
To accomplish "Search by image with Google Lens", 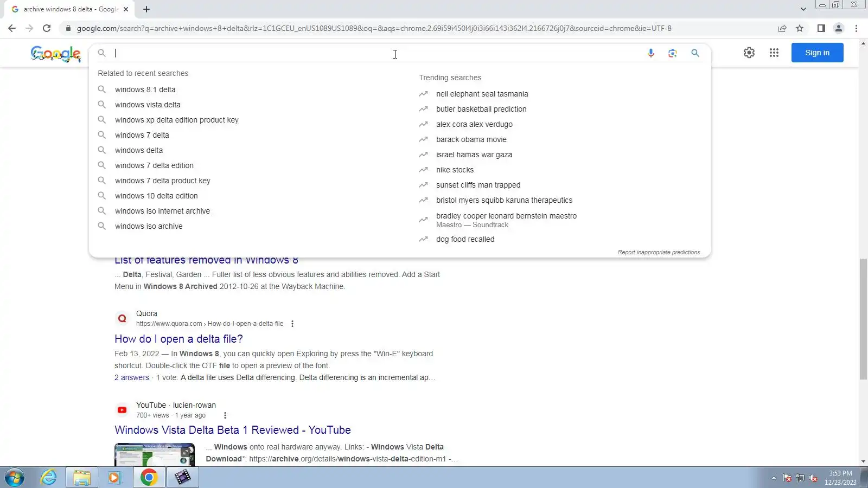I will (673, 53).
